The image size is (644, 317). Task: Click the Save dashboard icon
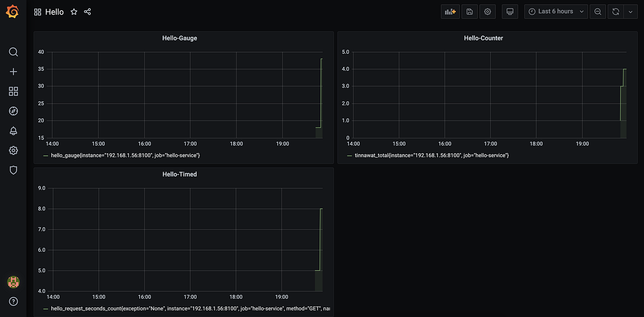tap(469, 11)
